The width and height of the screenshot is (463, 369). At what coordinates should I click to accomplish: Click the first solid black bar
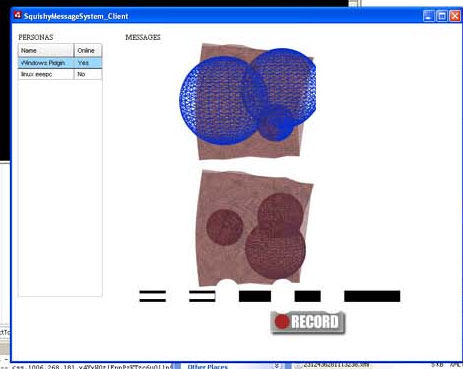pos(255,296)
